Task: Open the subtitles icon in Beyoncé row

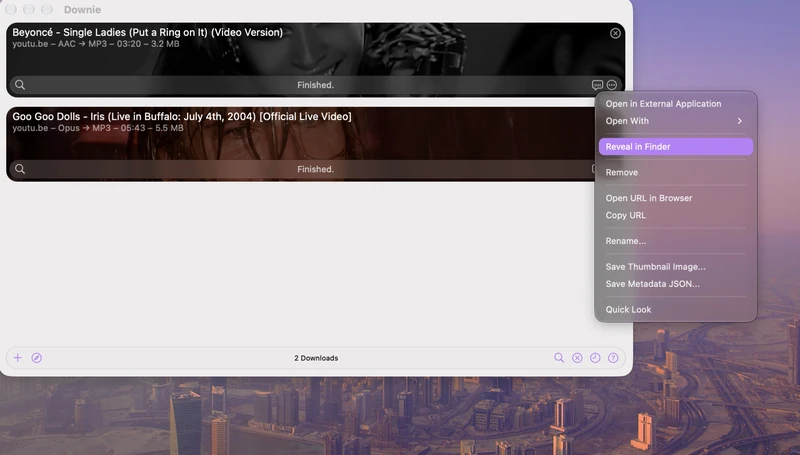Action: click(597, 85)
